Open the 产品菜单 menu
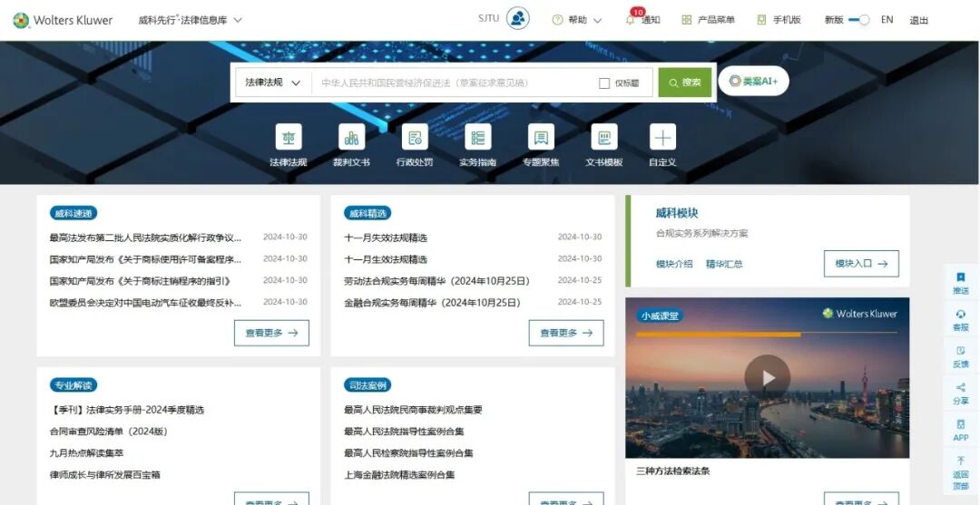Viewport: 980px width, 505px height. pyautogui.click(x=708, y=20)
